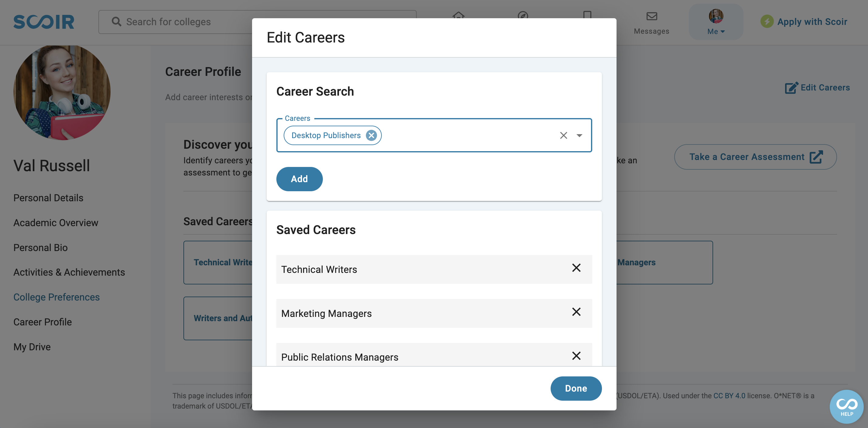The width and height of the screenshot is (868, 428).
Task: Remove Marketing Managers from saved careers
Action: (x=576, y=312)
